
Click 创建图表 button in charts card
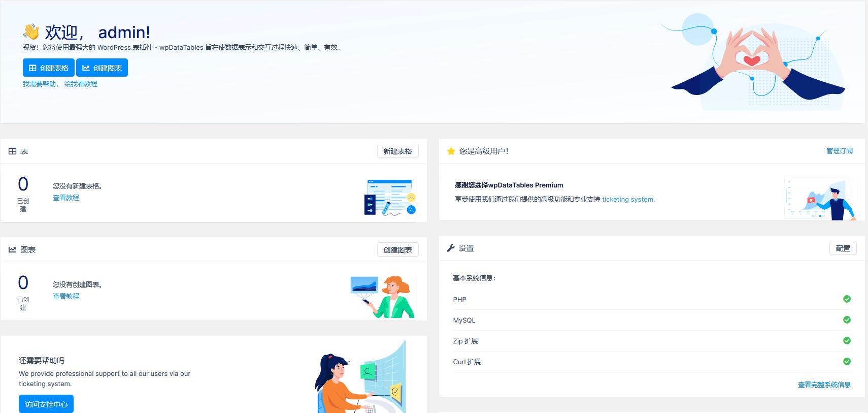pyautogui.click(x=397, y=250)
